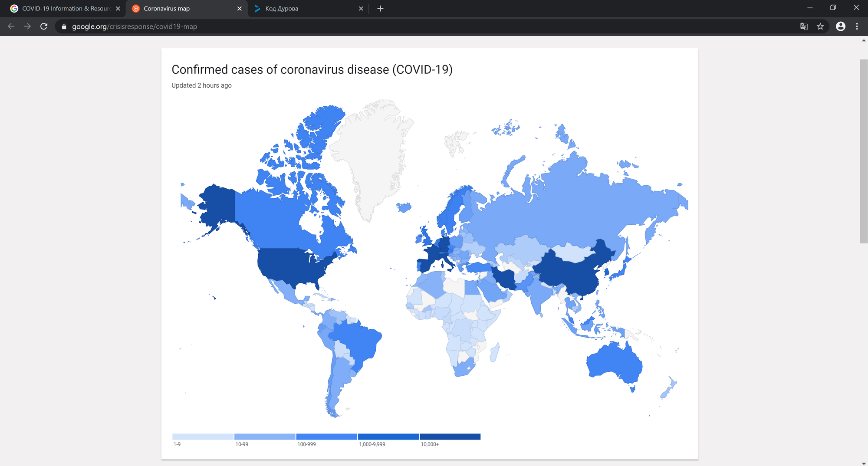The height and width of the screenshot is (466, 868).
Task: Click the scrollbar up arrow
Action: (864, 40)
